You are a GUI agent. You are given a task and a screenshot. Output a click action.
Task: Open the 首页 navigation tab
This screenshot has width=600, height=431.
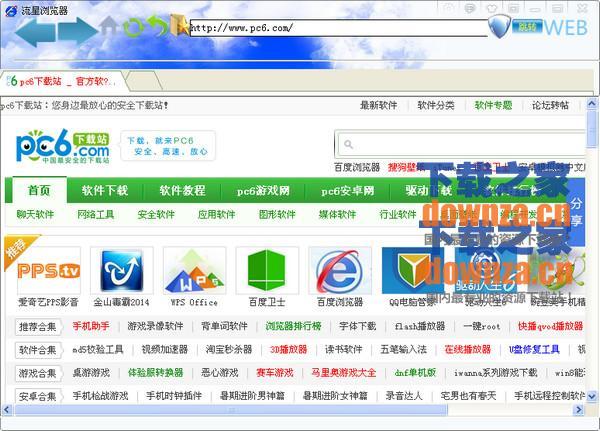coord(39,190)
